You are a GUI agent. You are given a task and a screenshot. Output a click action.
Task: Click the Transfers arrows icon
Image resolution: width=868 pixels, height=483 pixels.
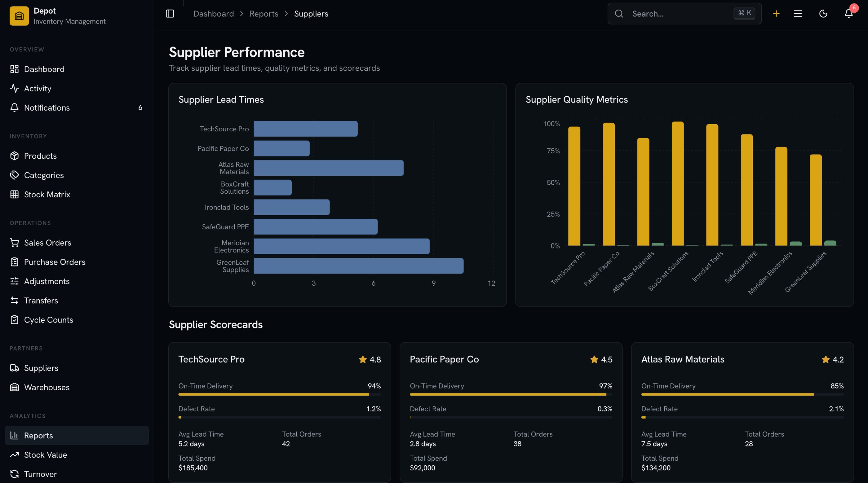tap(15, 301)
